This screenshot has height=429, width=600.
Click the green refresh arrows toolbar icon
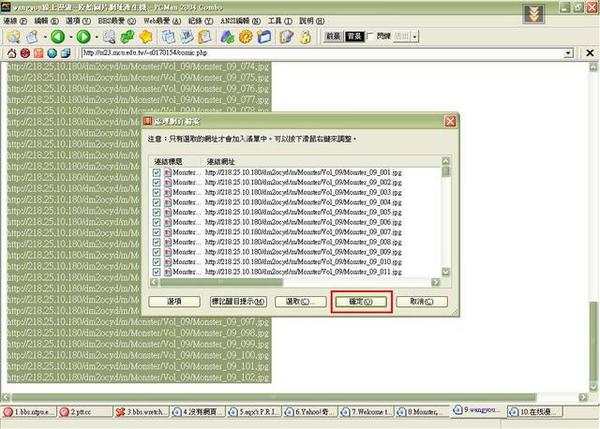click(127, 37)
